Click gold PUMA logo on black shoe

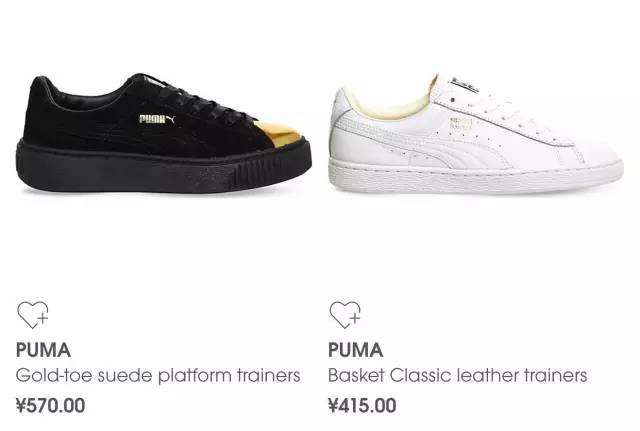tap(157, 119)
